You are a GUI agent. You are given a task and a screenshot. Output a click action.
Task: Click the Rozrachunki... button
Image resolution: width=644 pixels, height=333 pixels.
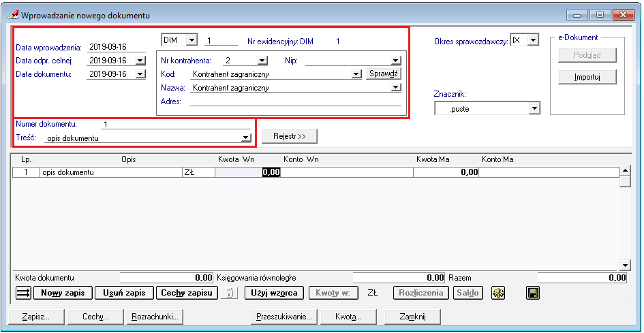155,317
